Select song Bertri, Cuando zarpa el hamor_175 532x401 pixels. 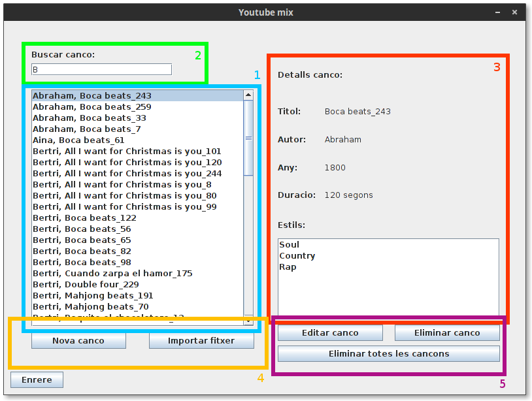(138, 273)
